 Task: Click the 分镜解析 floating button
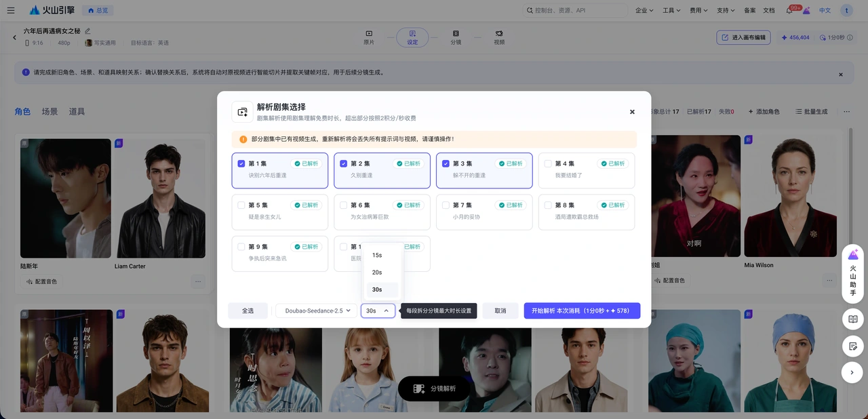(x=434, y=388)
